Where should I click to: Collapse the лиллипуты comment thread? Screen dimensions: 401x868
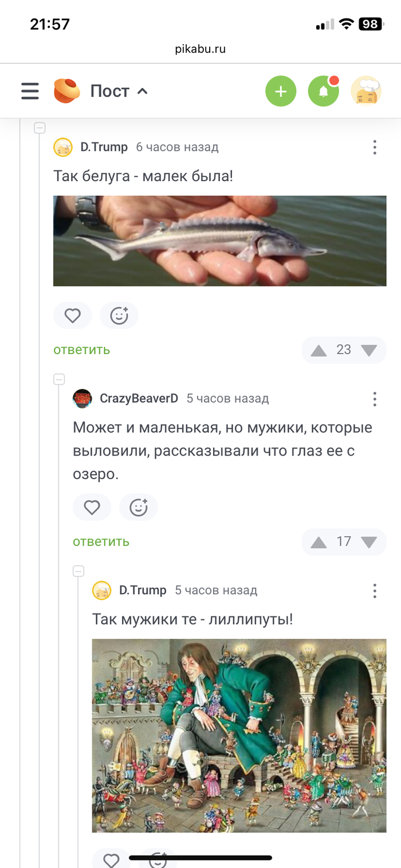tap(78, 571)
